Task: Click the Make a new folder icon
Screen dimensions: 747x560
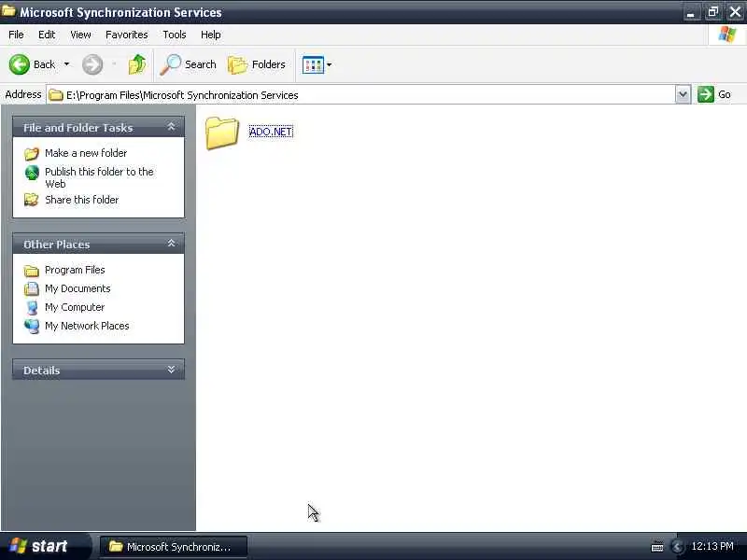Action: coord(32,153)
